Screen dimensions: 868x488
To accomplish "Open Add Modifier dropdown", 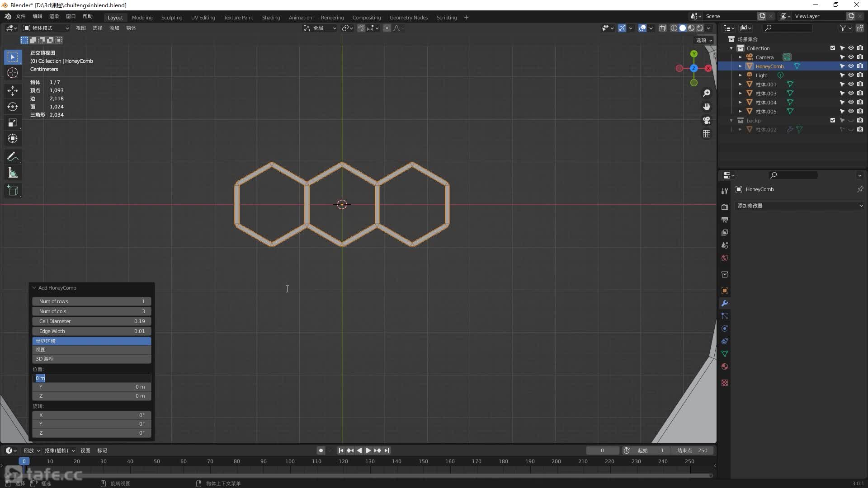I will 800,206.
